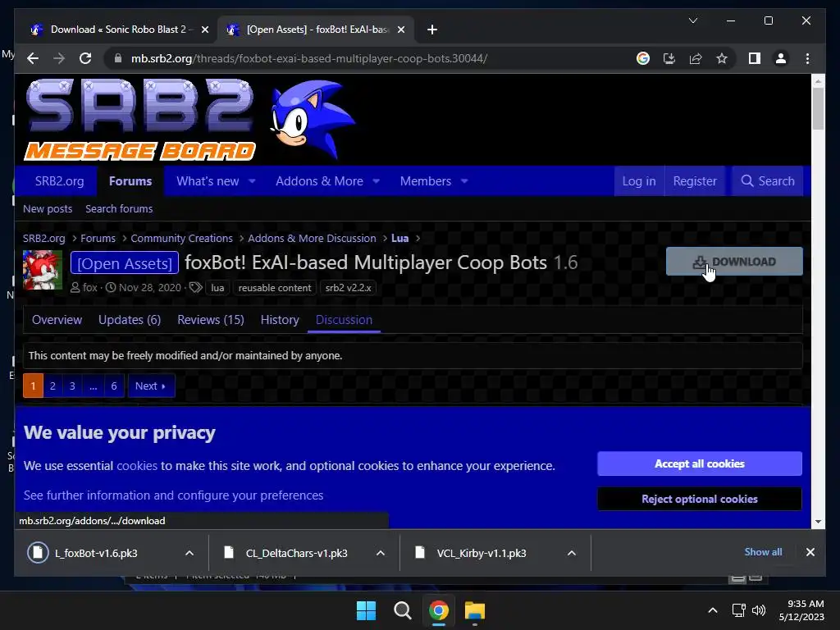Switch to the Overview tab
This screenshot has height=630, width=840.
point(57,320)
